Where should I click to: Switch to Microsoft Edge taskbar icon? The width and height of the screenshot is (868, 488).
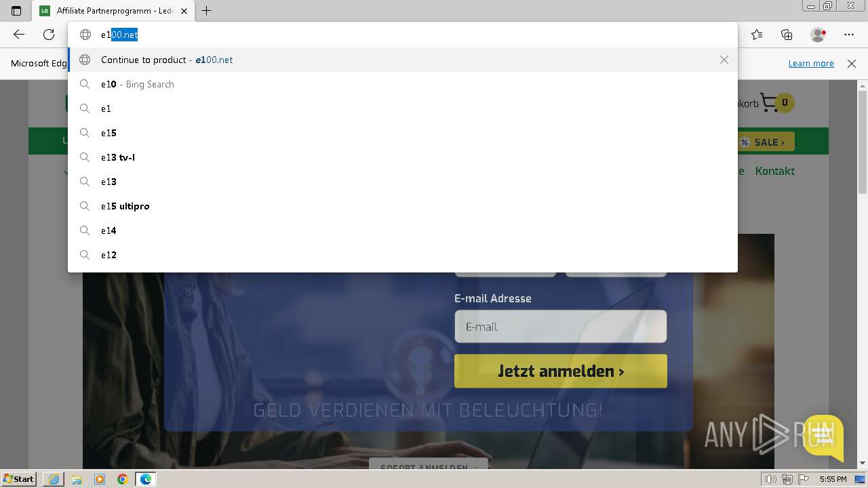(x=146, y=479)
